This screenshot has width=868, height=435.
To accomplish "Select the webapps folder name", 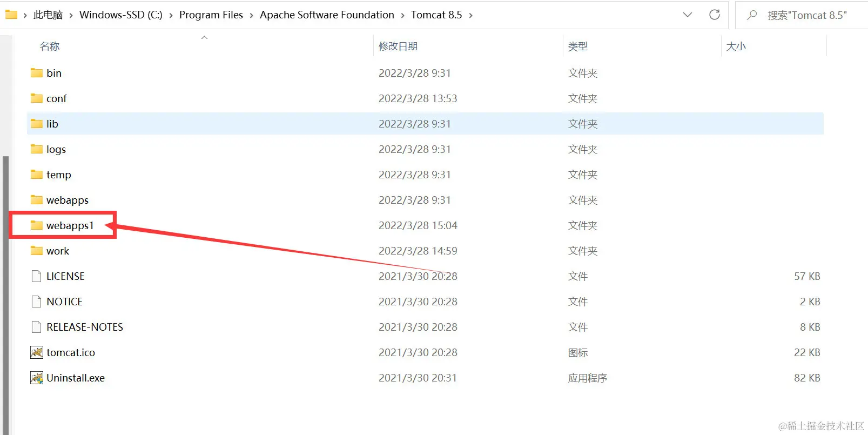I will 68,200.
